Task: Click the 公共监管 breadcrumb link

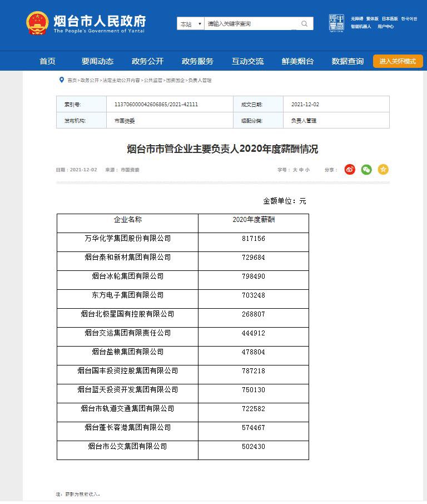Action: (x=153, y=80)
